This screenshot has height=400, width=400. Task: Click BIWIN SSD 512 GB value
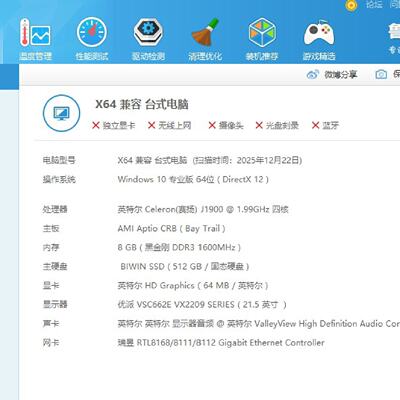[185, 266]
